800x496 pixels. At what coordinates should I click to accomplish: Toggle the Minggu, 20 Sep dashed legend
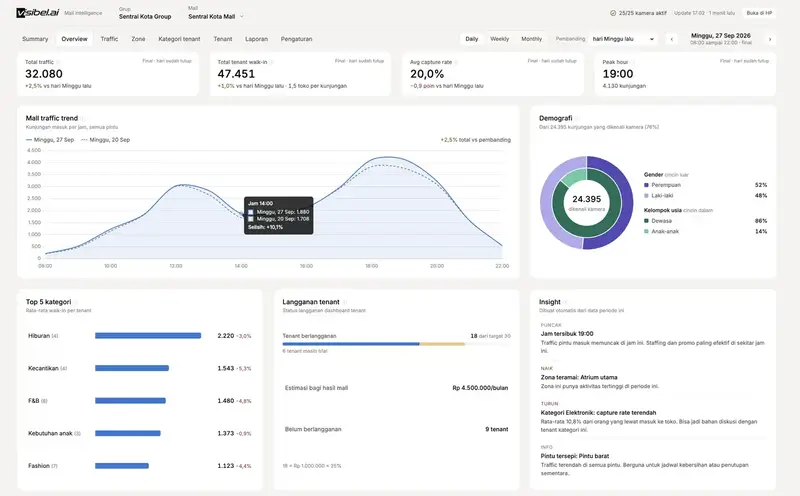(x=106, y=140)
